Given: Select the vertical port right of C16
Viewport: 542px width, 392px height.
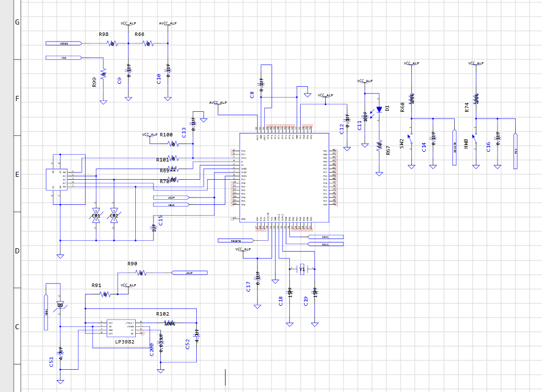Looking at the screenshot, I should click(x=515, y=151).
